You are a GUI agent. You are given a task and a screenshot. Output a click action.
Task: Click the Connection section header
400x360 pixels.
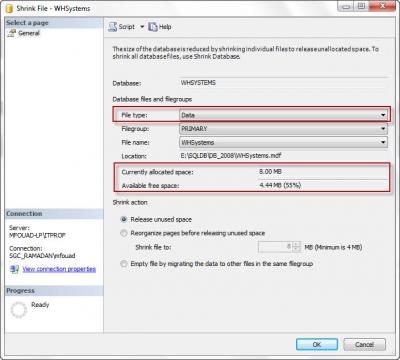pyautogui.click(x=54, y=214)
